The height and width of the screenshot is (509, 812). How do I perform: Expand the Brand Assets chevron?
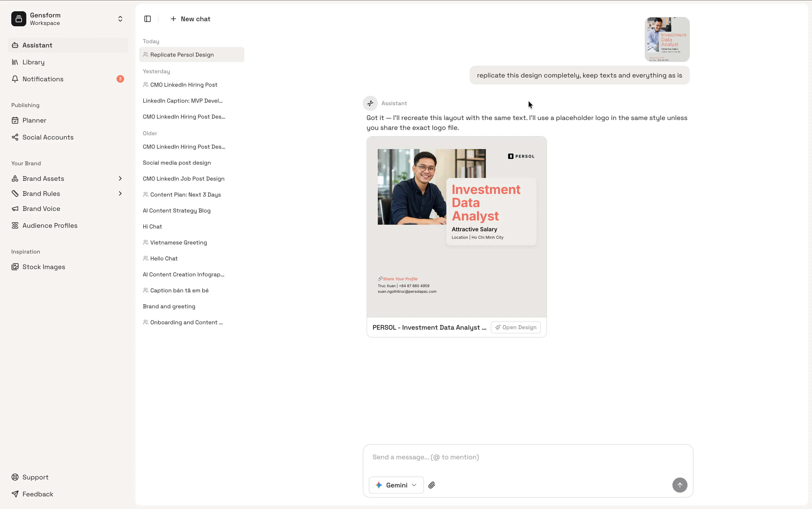[120, 178]
